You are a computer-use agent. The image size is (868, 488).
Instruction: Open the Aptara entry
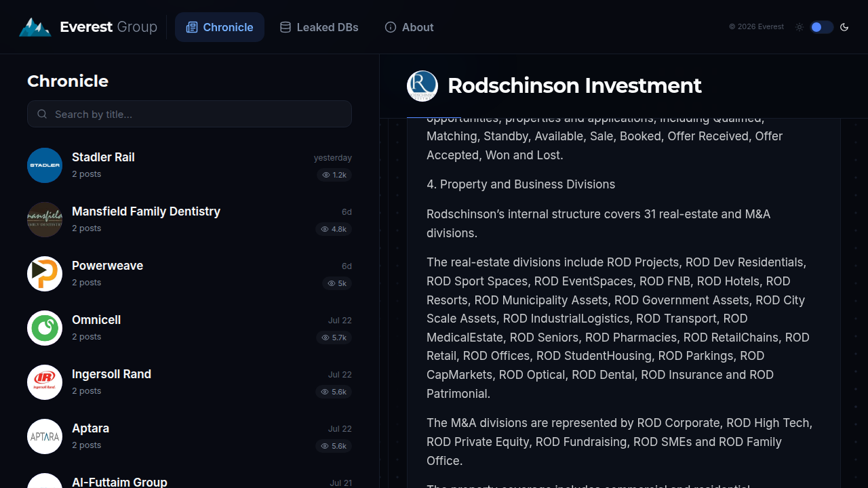tap(189, 436)
